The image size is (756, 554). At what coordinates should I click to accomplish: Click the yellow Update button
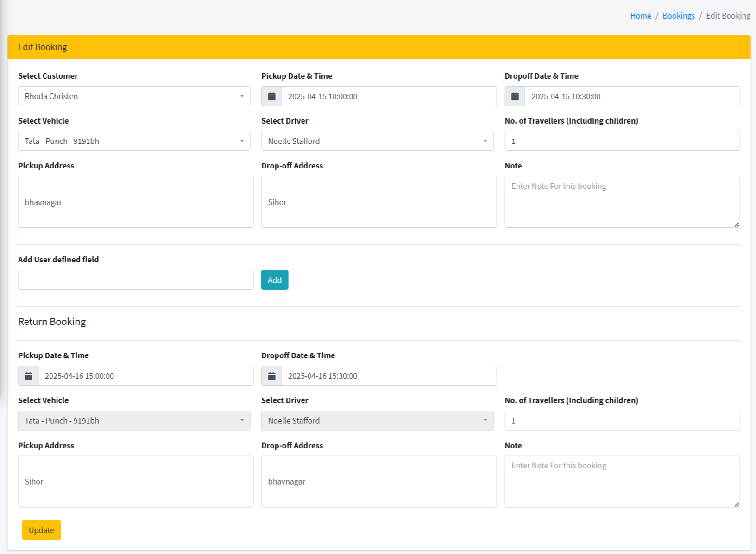click(x=41, y=530)
